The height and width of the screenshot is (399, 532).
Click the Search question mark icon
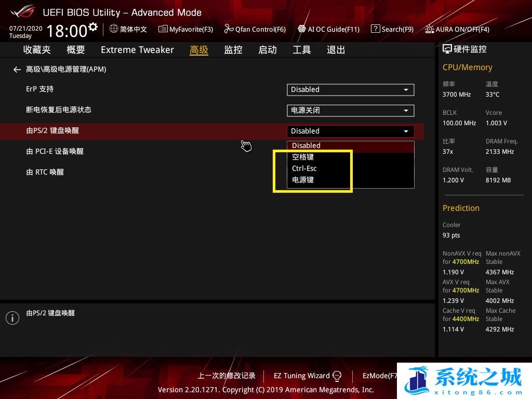[375, 29]
